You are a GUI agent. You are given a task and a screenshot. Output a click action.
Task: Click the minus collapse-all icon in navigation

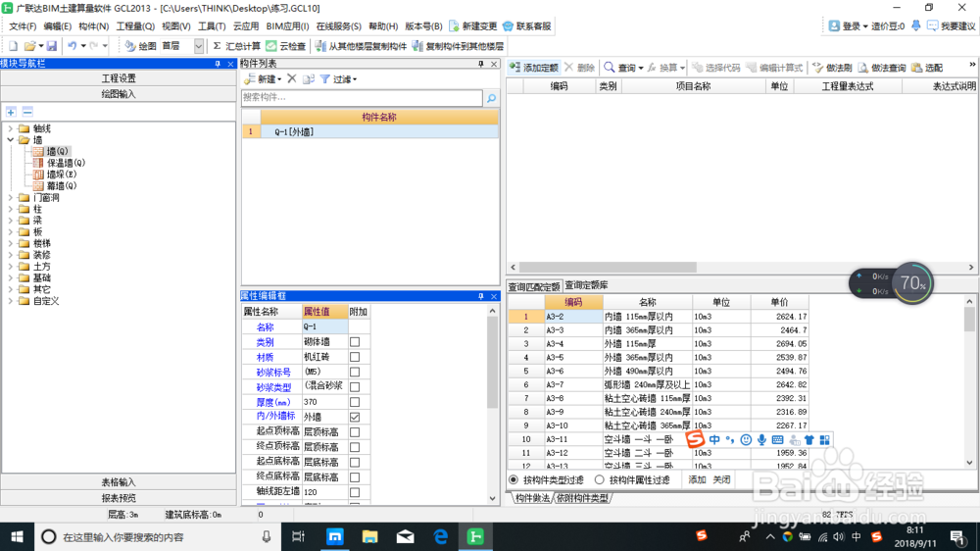(27, 112)
